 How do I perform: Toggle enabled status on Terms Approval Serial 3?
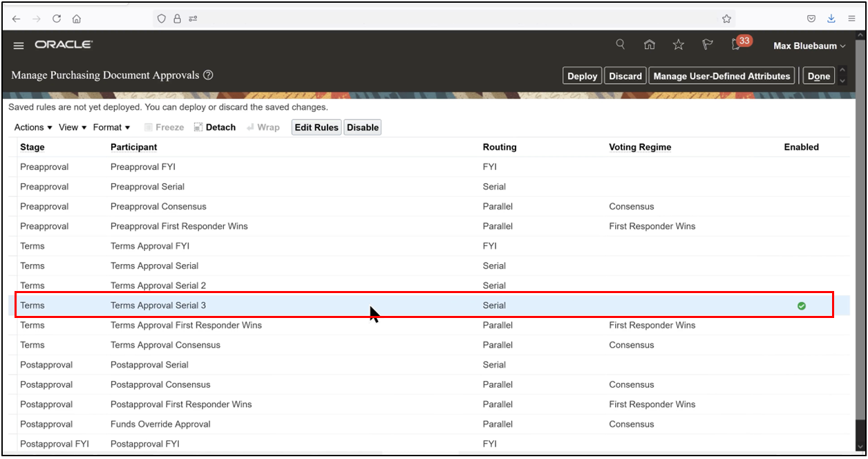tap(801, 305)
